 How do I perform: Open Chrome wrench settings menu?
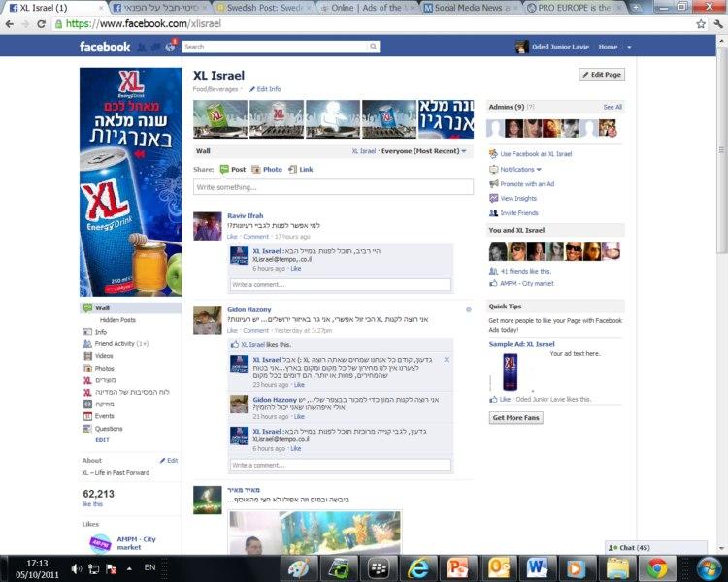[717, 24]
